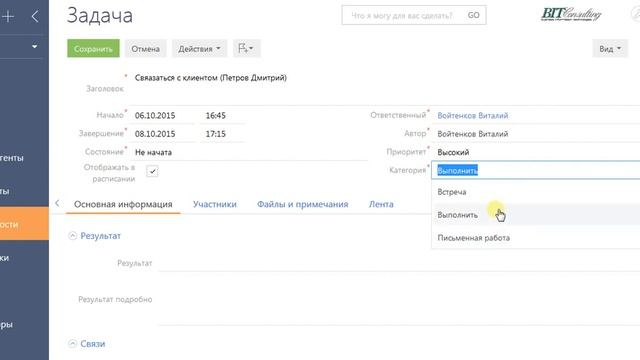
Task: Toggle the Отображать в расписании checkbox
Action: (x=152, y=171)
